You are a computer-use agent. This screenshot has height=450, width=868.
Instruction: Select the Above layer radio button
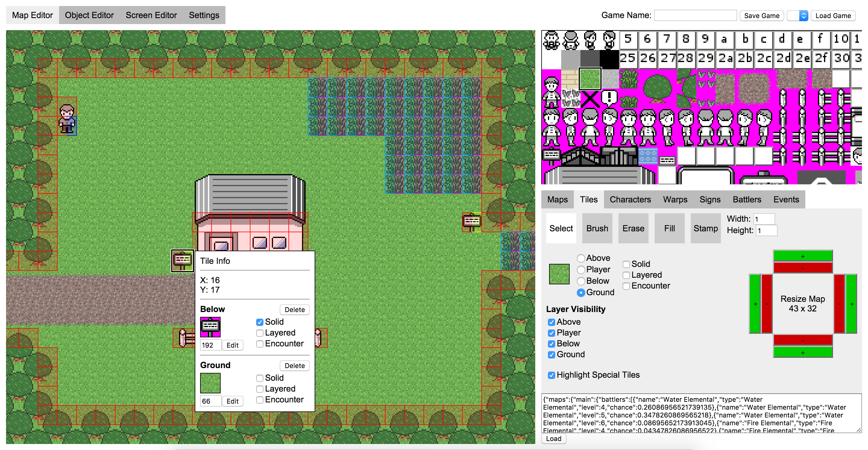[x=581, y=258]
